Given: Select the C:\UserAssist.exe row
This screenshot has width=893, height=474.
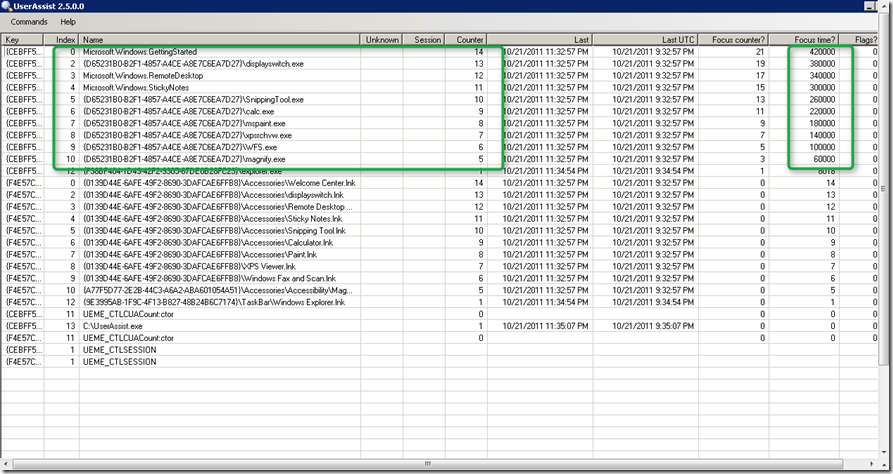Looking at the screenshot, I should coord(439,326).
